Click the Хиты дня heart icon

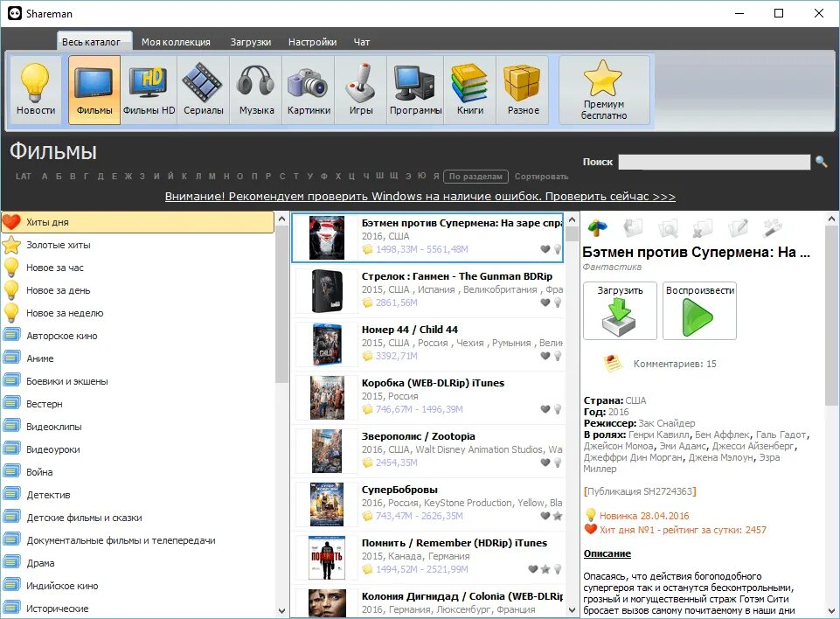click(11, 221)
